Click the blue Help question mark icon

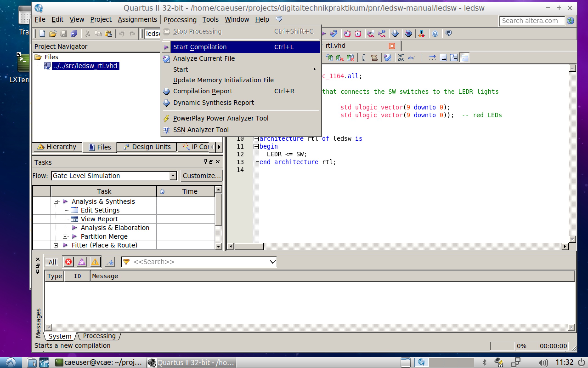click(435, 34)
